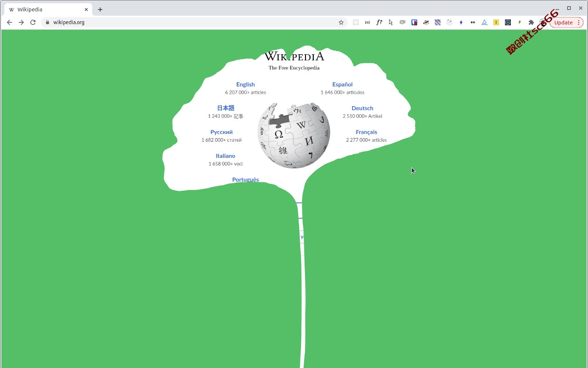Open the 日本語 Wikipedia link
The image size is (588, 368).
click(226, 108)
